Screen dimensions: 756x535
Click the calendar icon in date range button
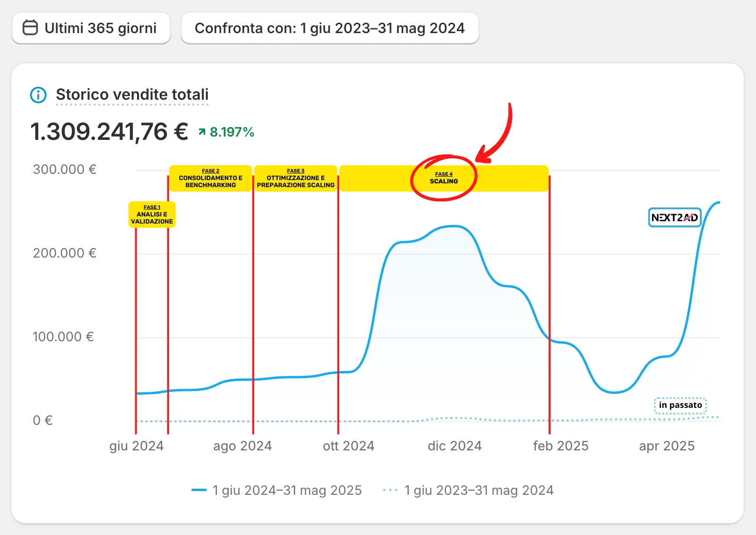tap(30, 28)
